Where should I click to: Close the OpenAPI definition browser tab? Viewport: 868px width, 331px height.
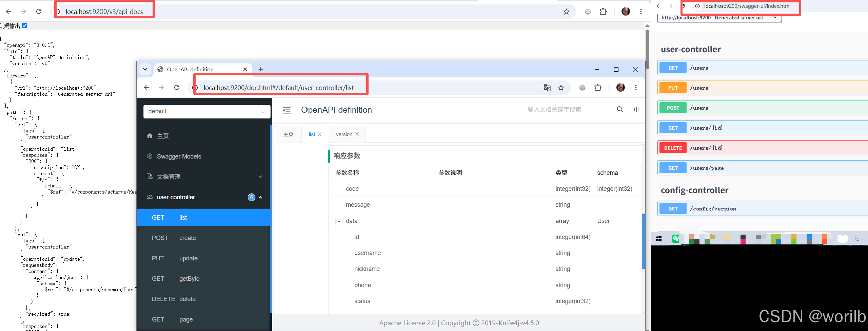[245, 69]
